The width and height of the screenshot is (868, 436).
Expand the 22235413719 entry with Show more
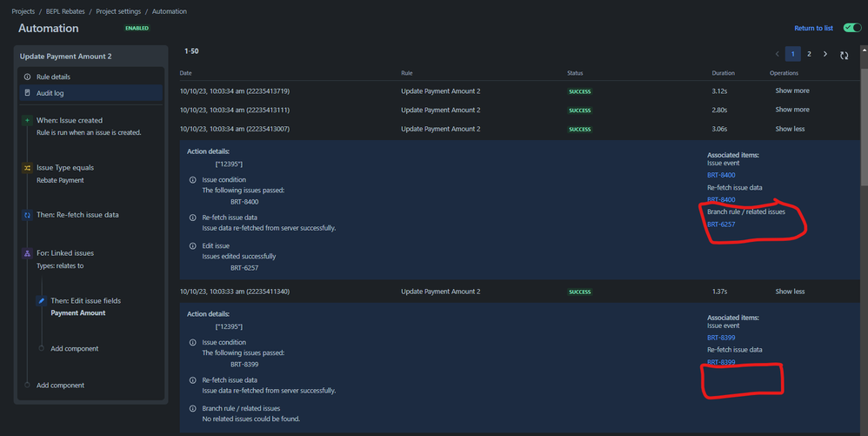pos(792,91)
